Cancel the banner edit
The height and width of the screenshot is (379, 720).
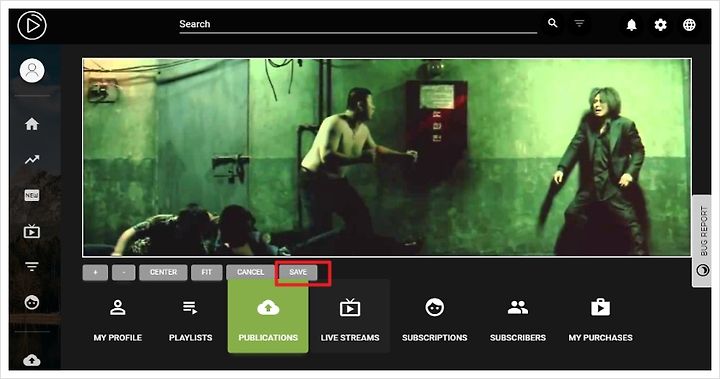click(x=250, y=272)
